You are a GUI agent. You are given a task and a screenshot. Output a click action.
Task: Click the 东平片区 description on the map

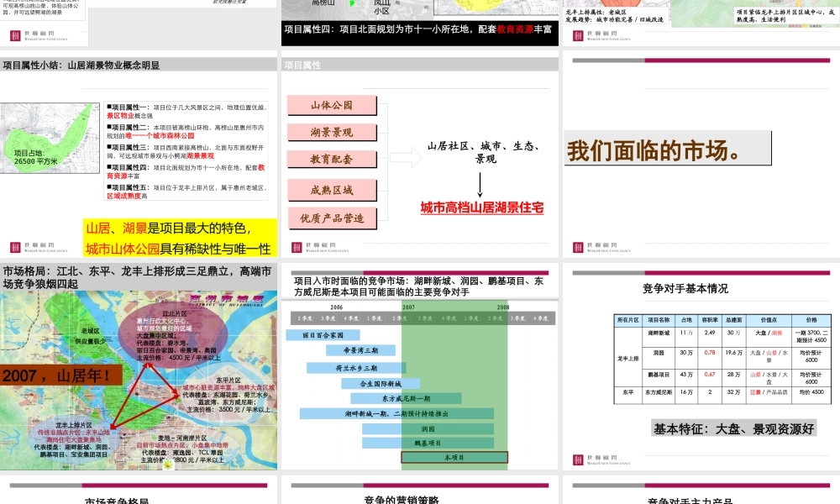click(x=228, y=395)
